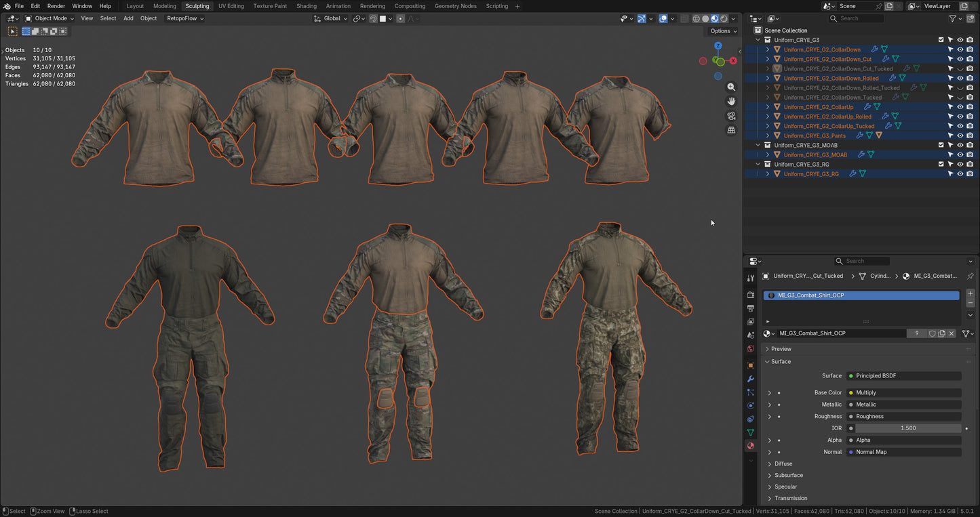Switch viewport to Rendered shading mode
This screenshot has width=980, height=517.
pos(724,18)
